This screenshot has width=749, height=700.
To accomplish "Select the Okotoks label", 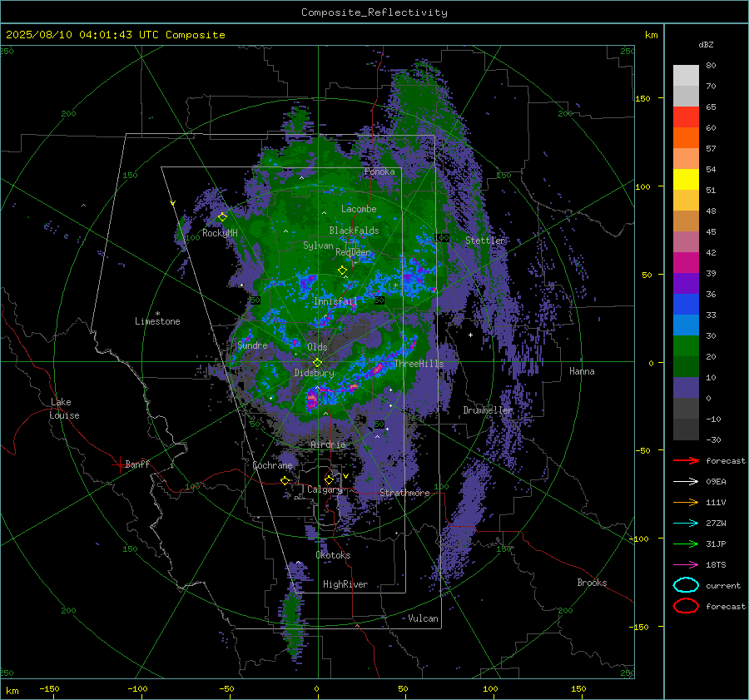I will (333, 555).
